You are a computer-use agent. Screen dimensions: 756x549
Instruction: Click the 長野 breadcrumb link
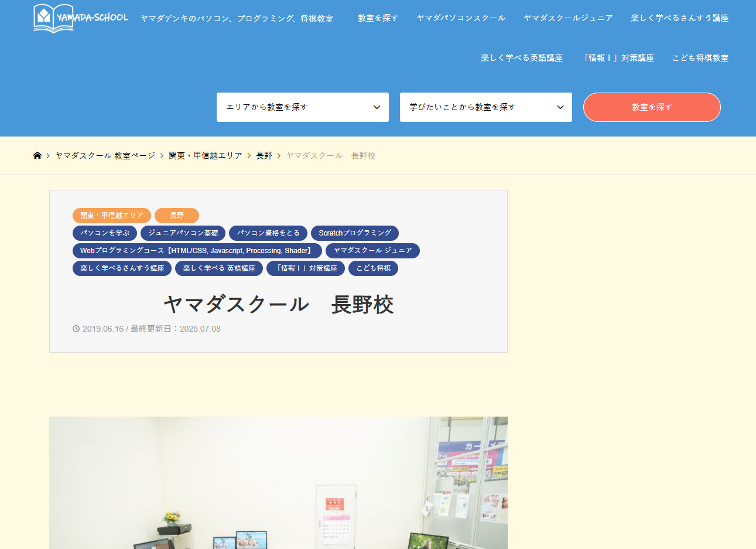264,155
